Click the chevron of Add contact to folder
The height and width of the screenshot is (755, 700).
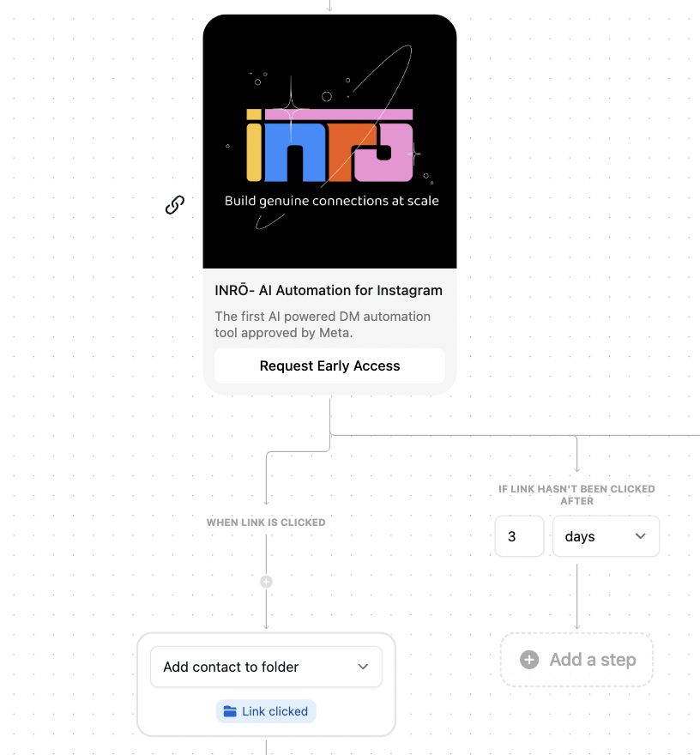click(363, 667)
